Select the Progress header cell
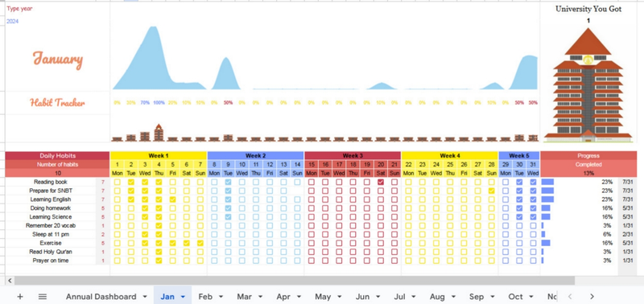The image size is (644, 304). [x=588, y=155]
